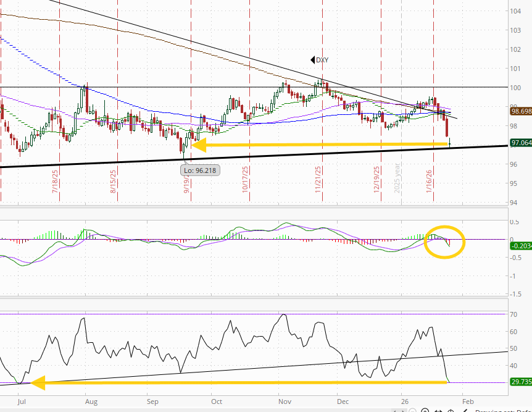Click 40 on the RSI axis
Screen dimensions: 532x412
(x=513, y=366)
